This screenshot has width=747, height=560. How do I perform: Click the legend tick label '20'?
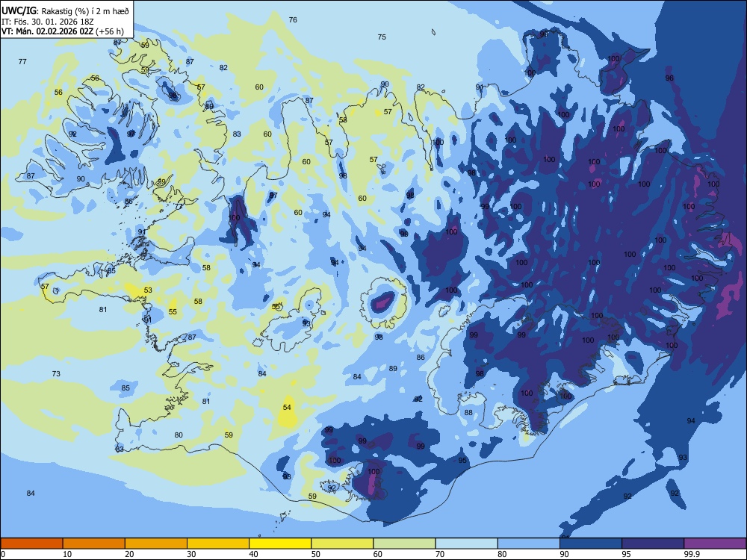click(x=129, y=554)
